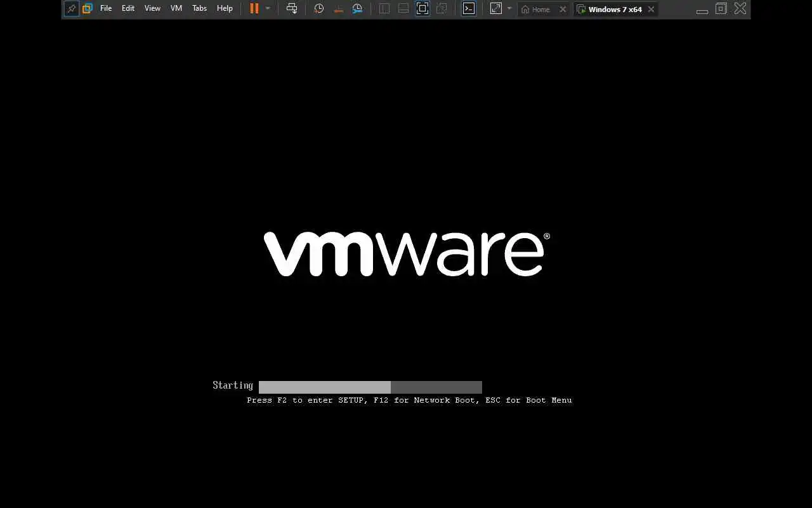Screen dimensions: 812x508
Task: Click the stretch guest display icon
Action: coord(496,9)
